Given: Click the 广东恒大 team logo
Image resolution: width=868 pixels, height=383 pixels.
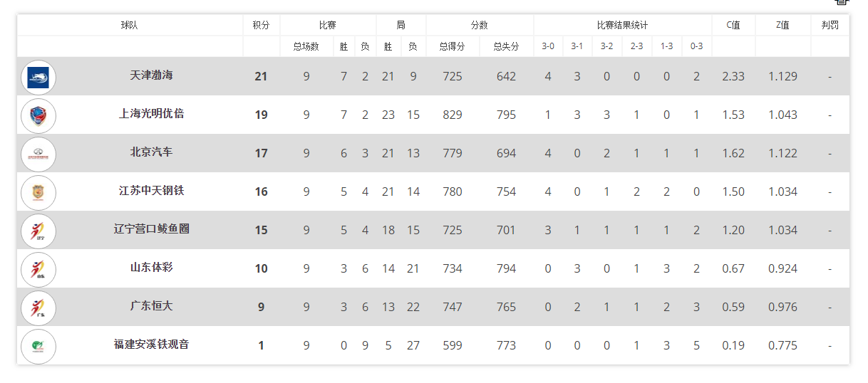Looking at the screenshot, I should click(x=38, y=308).
